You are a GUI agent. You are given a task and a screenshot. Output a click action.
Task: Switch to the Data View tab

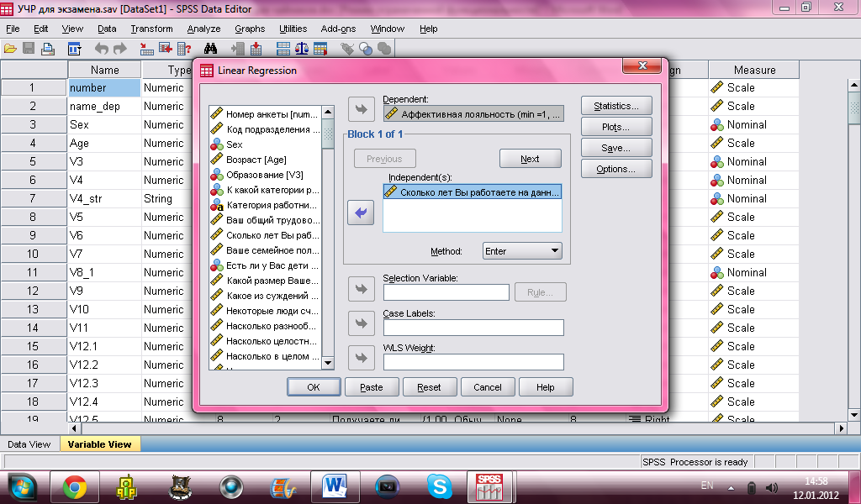click(x=29, y=444)
